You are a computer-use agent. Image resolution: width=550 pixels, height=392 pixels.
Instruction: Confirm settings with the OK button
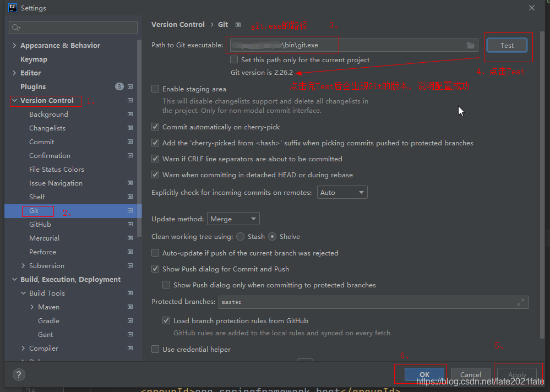pyautogui.click(x=424, y=374)
